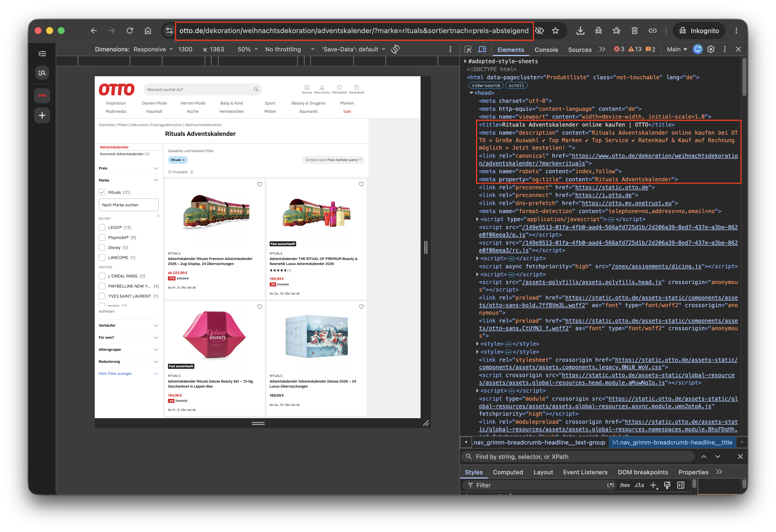Open site information icon in address bar
Screen dimensions: 776x532
click(169, 31)
